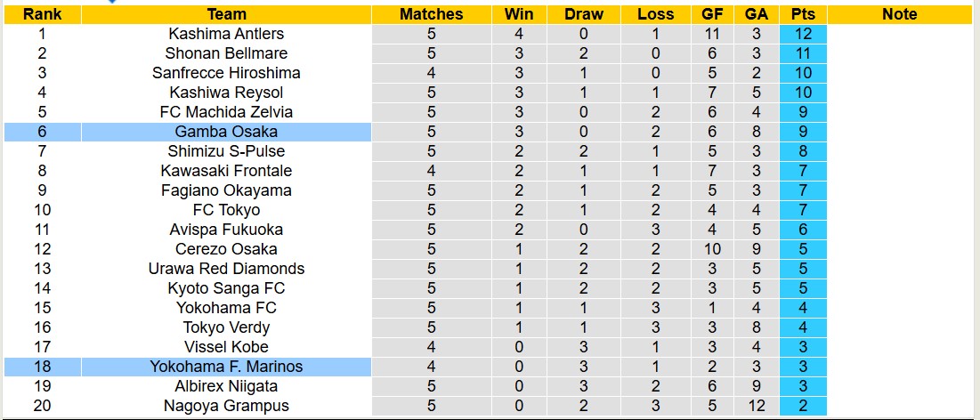
Task: Click the Team column header
Action: (x=226, y=14)
